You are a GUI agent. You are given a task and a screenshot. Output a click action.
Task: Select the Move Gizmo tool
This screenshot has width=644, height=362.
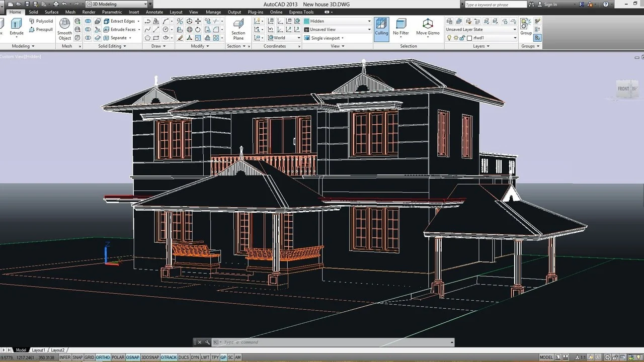click(428, 27)
